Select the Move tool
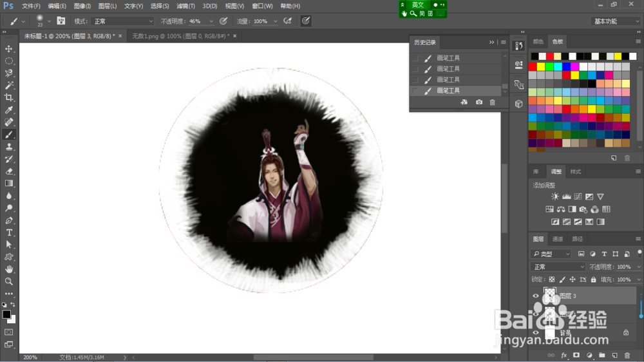 [x=8, y=49]
